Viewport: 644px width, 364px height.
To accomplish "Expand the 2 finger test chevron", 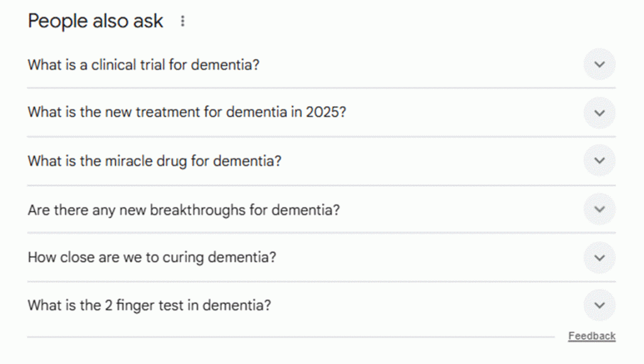I will (599, 306).
